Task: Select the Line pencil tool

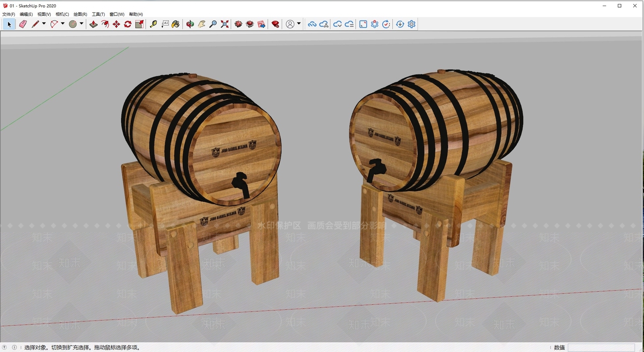Action: (35, 24)
